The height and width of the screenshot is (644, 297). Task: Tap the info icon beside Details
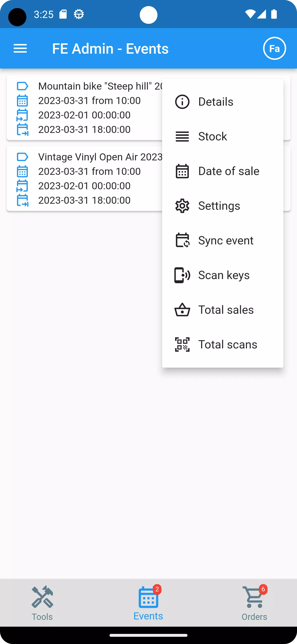point(182,102)
